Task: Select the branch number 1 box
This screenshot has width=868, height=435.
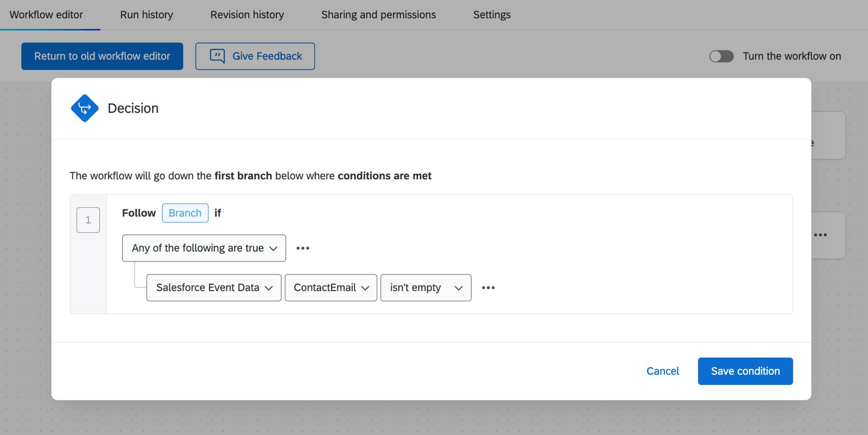Action: (88, 220)
